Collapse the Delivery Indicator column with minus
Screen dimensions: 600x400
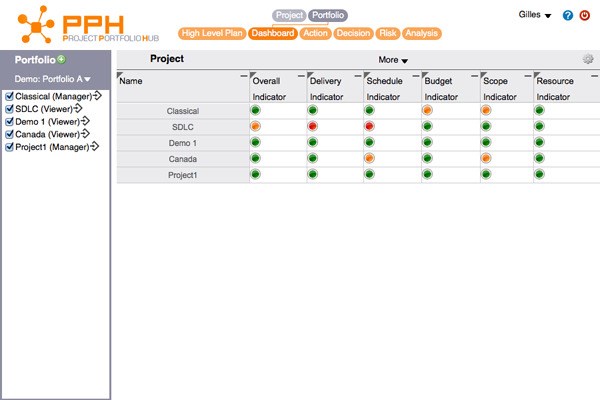pos(358,76)
